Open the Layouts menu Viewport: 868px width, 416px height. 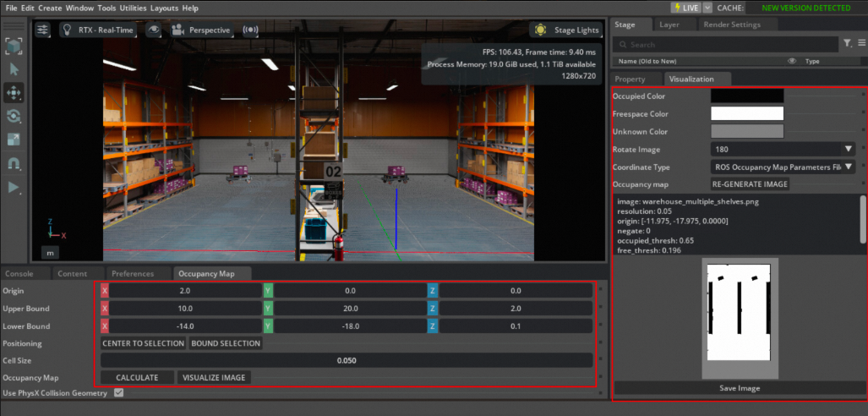click(x=165, y=8)
